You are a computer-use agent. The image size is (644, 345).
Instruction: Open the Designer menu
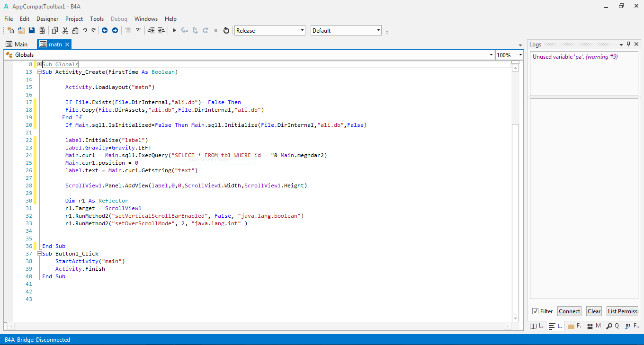[x=47, y=19]
